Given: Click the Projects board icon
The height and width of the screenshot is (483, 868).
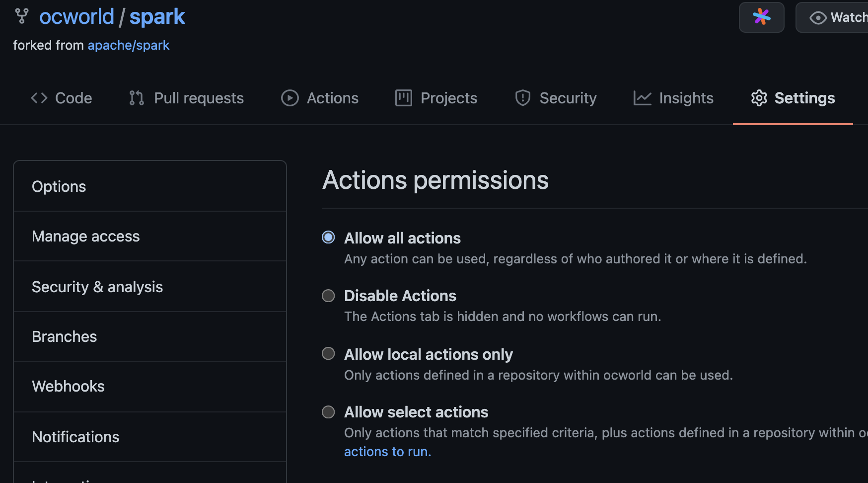Looking at the screenshot, I should 403,98.
